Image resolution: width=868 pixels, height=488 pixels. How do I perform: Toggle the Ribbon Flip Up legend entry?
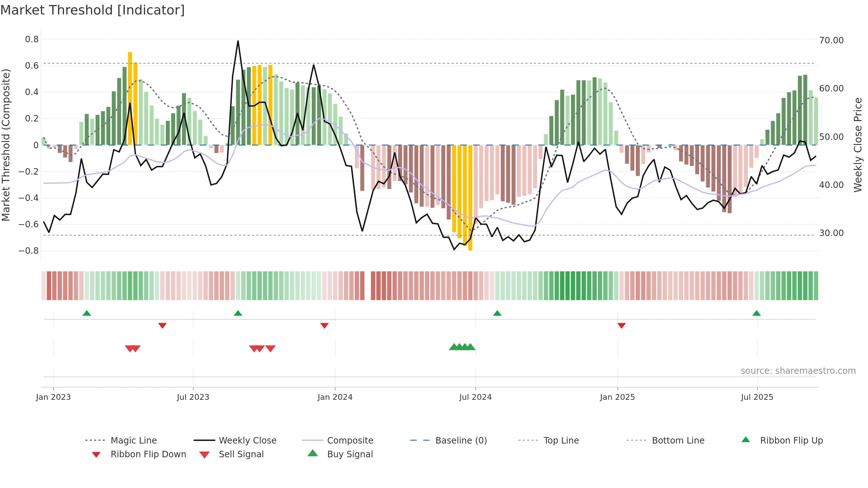(782, 440)
